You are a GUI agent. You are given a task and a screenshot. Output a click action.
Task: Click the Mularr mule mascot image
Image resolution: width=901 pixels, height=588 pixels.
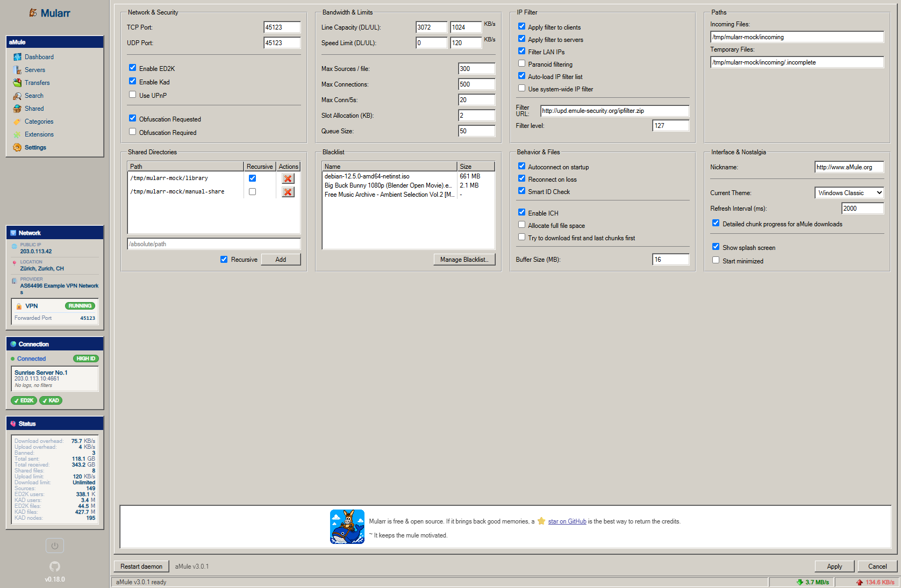pos(347,527)
